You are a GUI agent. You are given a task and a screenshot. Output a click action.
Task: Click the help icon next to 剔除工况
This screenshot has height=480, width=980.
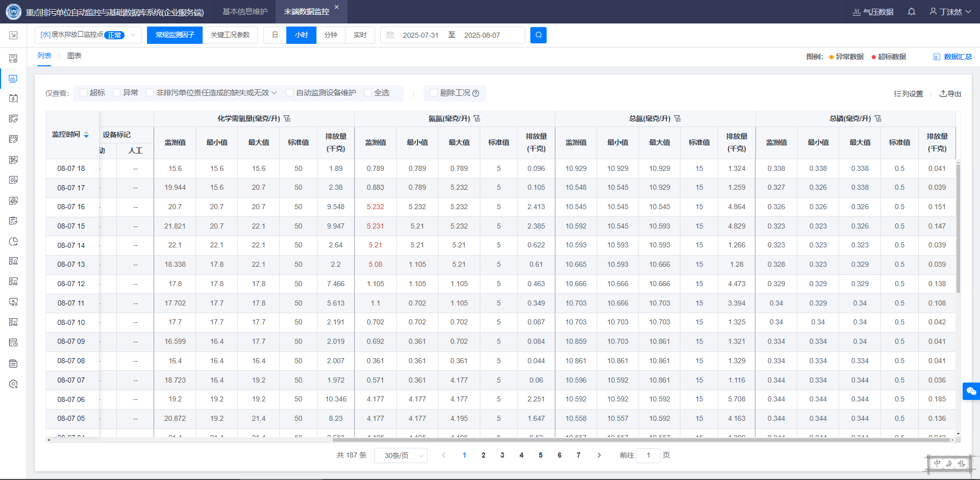pyautogui.click(x=476, y=93)
